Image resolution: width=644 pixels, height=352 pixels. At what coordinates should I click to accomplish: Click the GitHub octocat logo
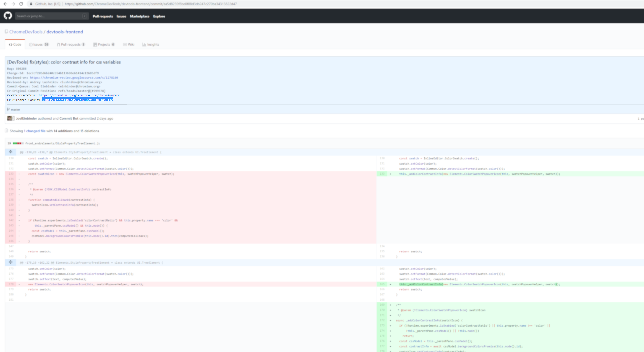click(8, 16)
